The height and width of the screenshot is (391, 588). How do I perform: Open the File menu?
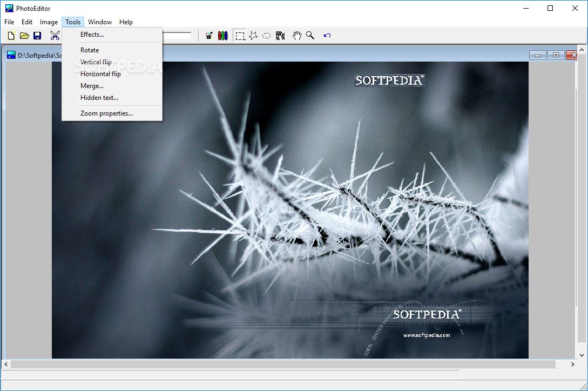tap(9, 22)
